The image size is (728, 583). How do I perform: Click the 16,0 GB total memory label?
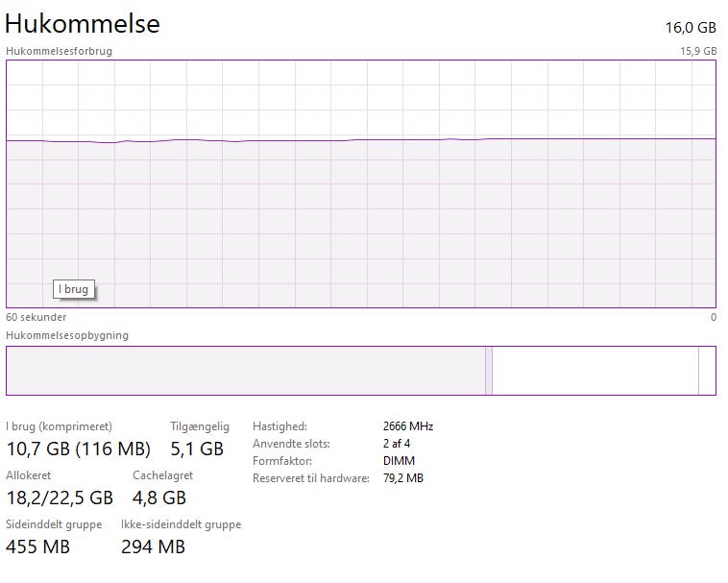pos(691,26)
